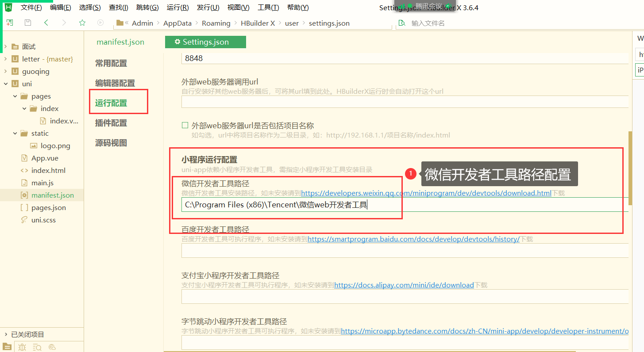Expand the letter project

pyautogui.click(x=6, y=59)
